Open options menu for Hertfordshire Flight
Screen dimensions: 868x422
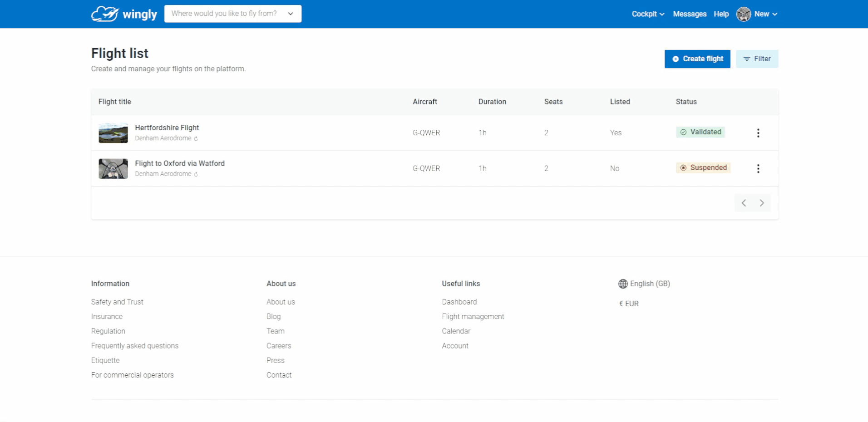(x=758, y=133)
